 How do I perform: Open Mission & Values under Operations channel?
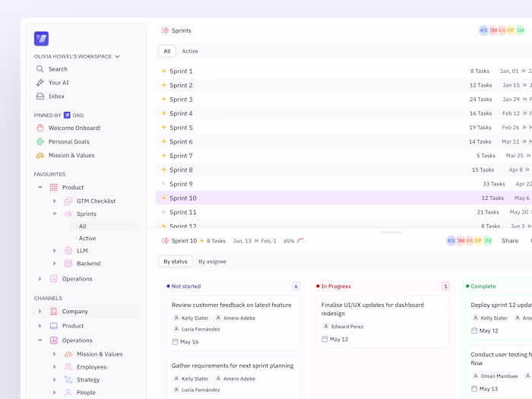[x=100, y=354]
